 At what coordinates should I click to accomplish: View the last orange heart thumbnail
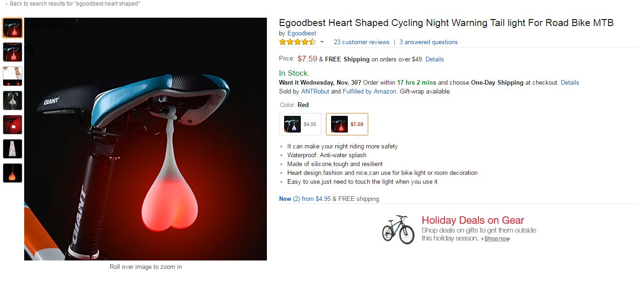click(x=13, y=173)
